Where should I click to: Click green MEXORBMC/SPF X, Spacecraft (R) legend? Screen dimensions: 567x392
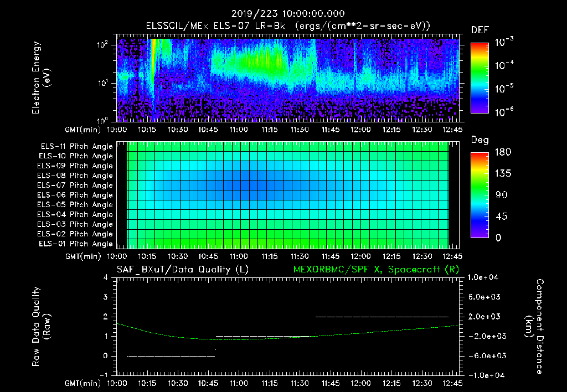pyautogui.click(x=376, y=270)
